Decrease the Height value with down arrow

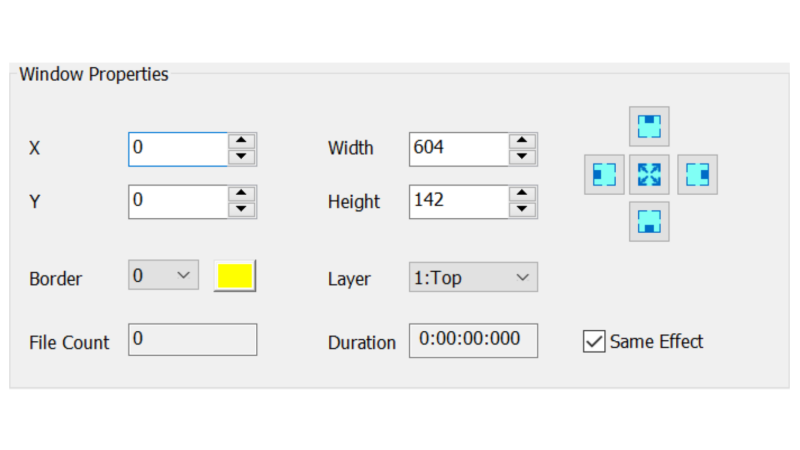522,209
